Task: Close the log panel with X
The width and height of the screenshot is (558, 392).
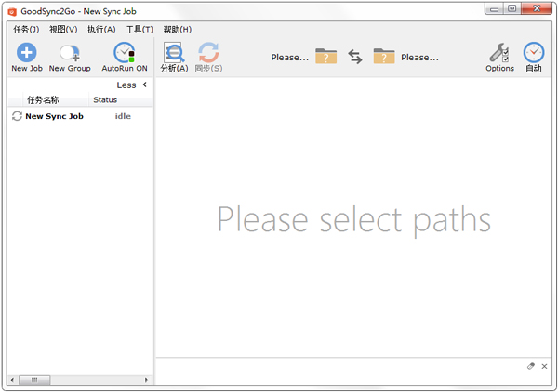Action: tap(544, 366)
